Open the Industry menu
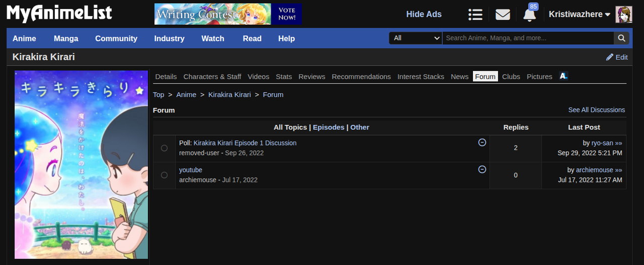The width and height of the screenshot is (644, 265). click(x=169, y=38)
